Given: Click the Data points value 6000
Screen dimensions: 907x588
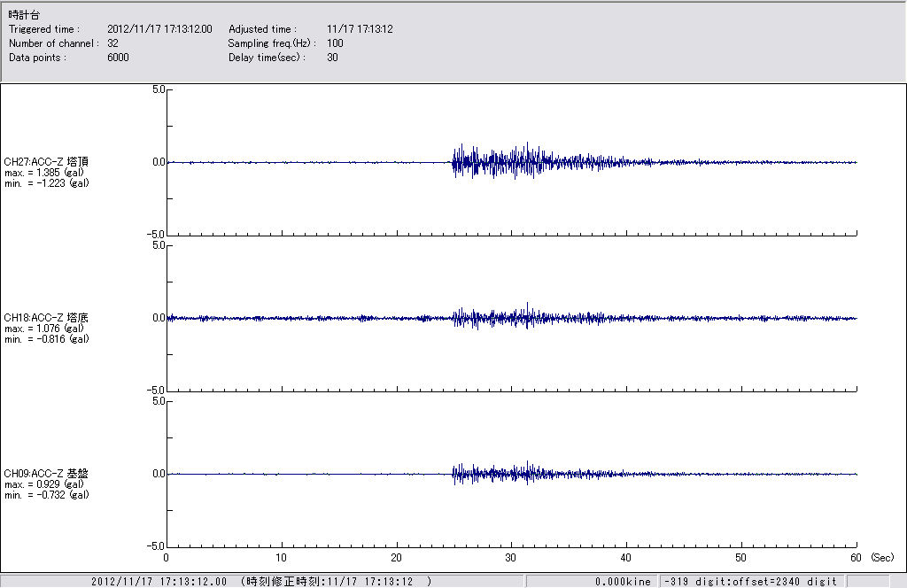Looking at the screenshot, I should [118, 58].
